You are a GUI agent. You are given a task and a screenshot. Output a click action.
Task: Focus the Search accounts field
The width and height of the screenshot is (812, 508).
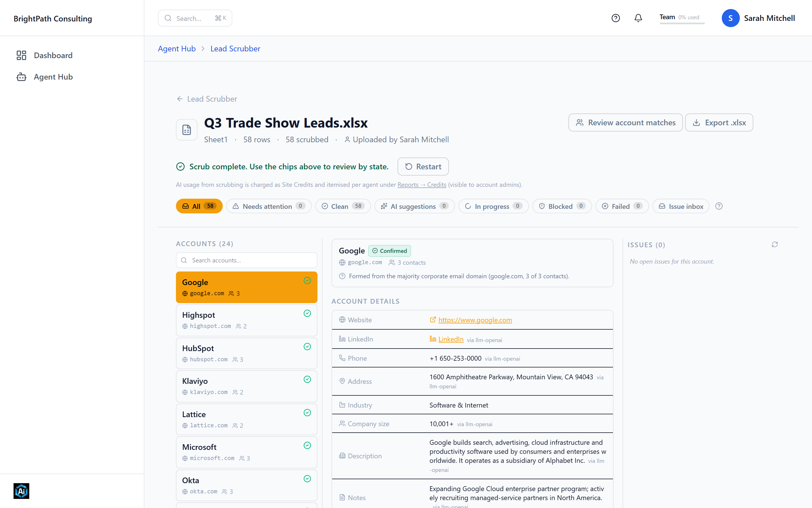pyautogui.click(x=247, y=260)
